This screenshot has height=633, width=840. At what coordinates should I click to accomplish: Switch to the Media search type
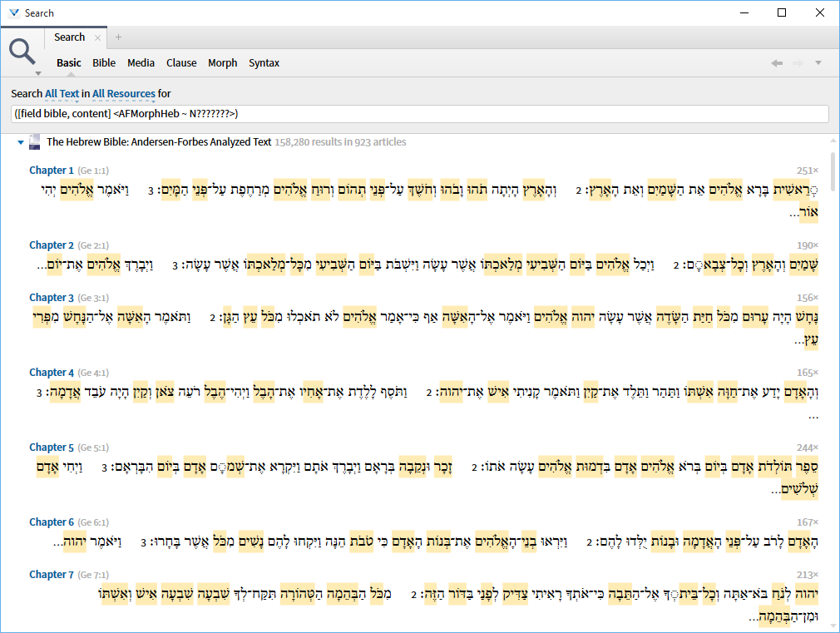click(141, 62)
